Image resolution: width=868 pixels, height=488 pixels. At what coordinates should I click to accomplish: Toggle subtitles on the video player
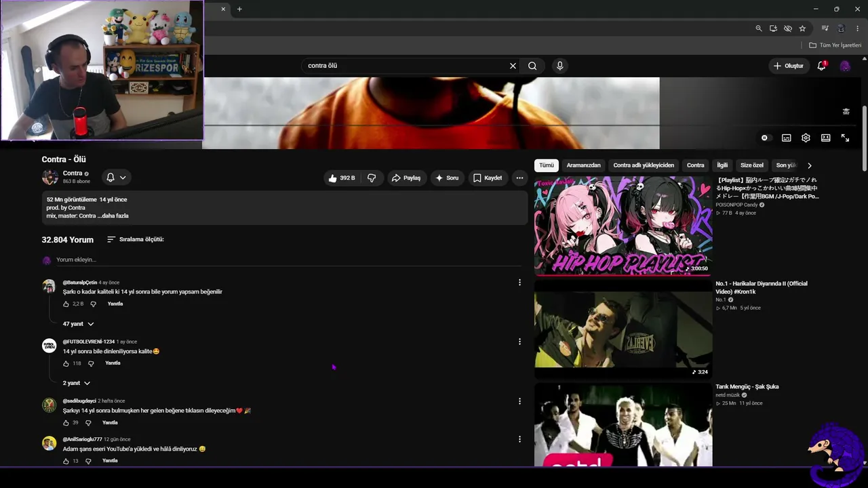pos(786,138)
